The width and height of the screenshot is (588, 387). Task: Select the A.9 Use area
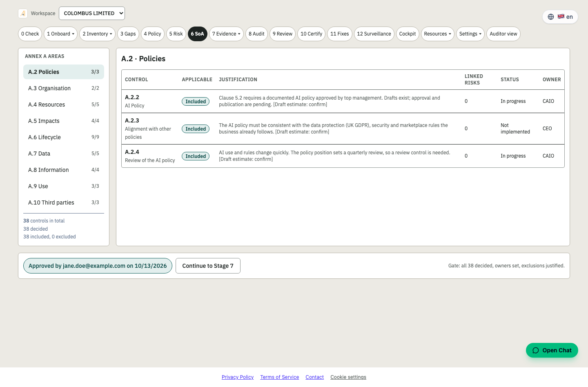pos(64,186)
